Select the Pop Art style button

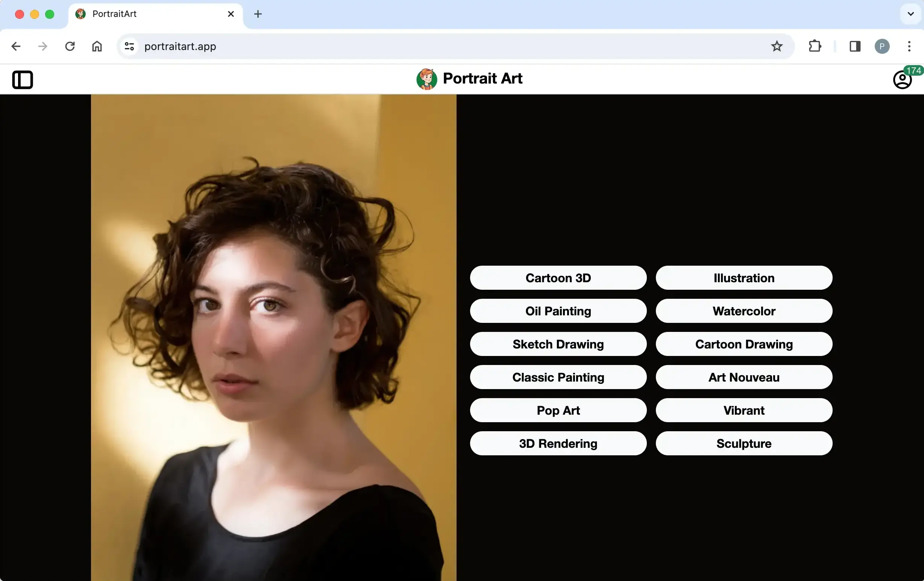coord(558,410)
